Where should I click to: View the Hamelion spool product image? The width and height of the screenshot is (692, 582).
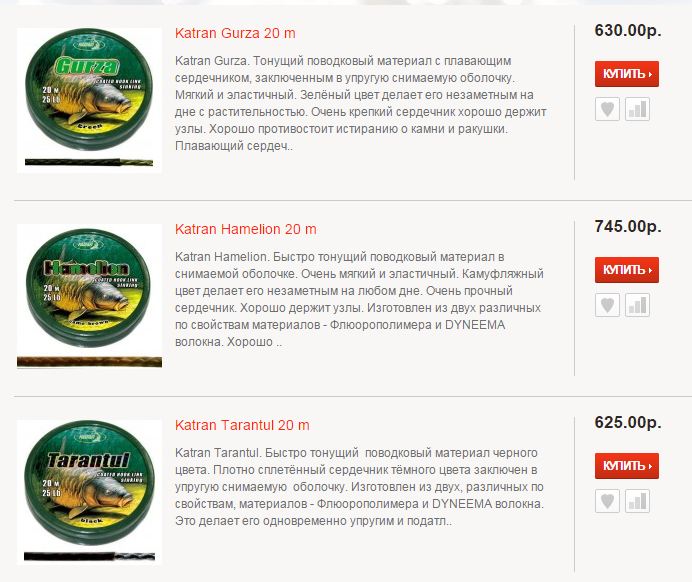coord(89,296)
